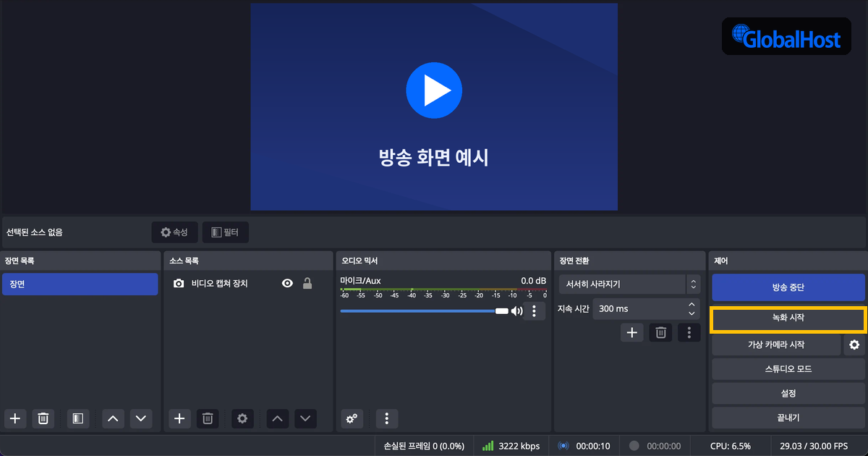Screen dimensions: 868x456
Task: Move scene up arrow in 장면 목록
Action: (x=113, y=418)
